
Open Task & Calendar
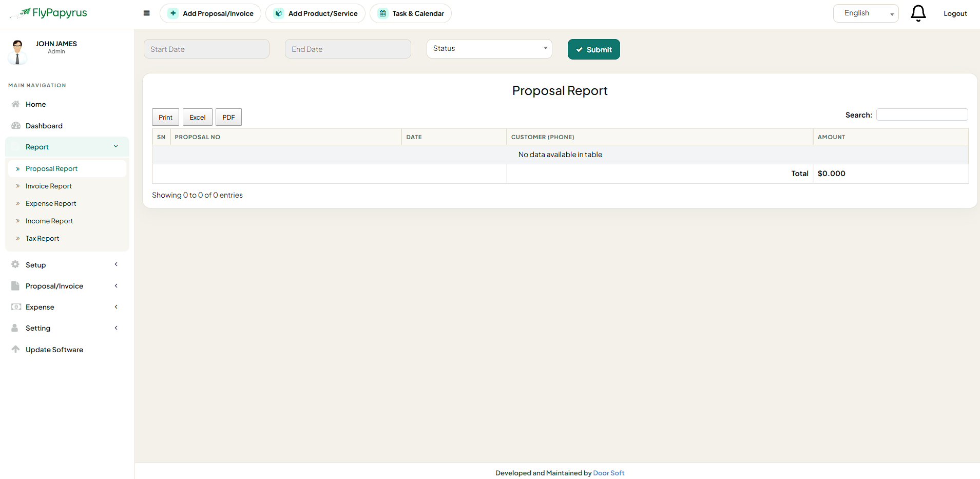(x=411, y=13)
